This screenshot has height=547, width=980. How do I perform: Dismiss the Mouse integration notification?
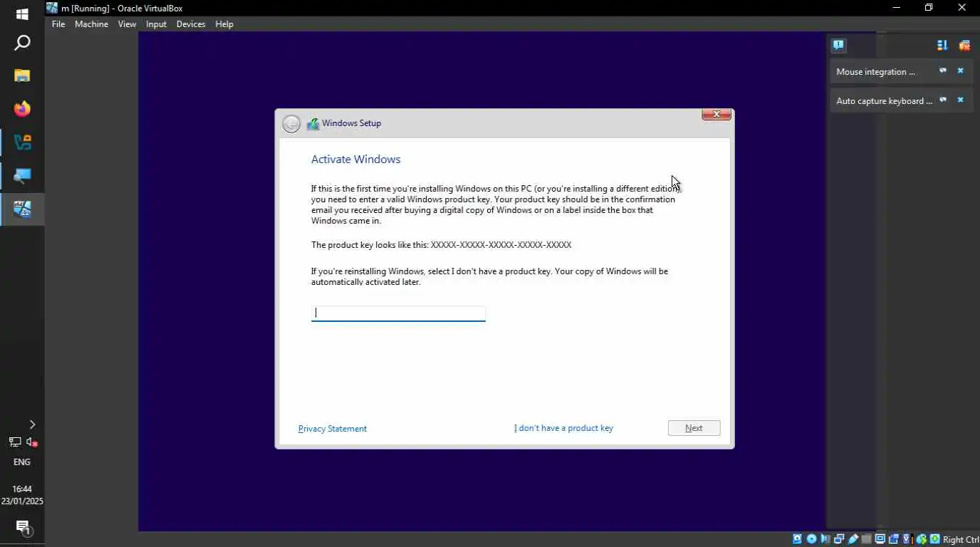(x=960, y=71)
